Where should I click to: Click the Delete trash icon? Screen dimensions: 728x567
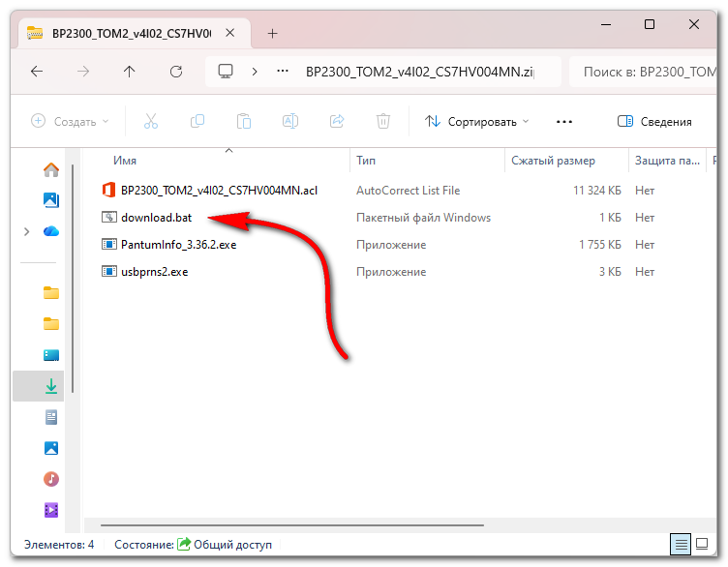(x=383, y=122)
